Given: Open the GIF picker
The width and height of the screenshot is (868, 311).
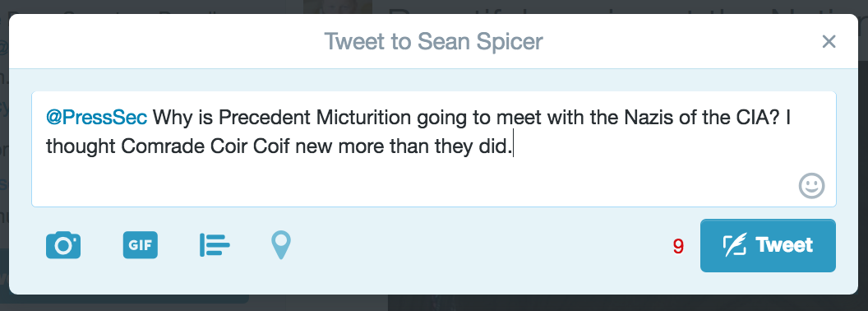Looking at the screenshot, I should pyautogui.click(x=140, y=245).
